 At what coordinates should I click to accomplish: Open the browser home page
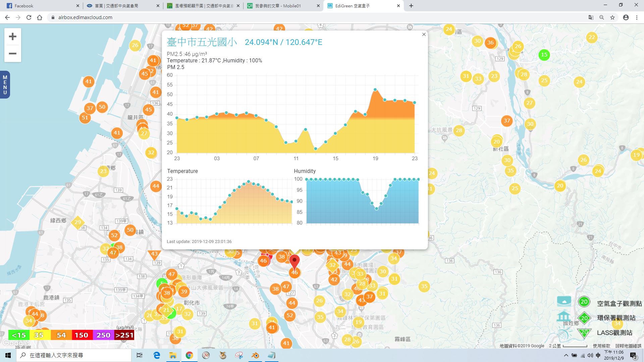(x=40, y=17)
